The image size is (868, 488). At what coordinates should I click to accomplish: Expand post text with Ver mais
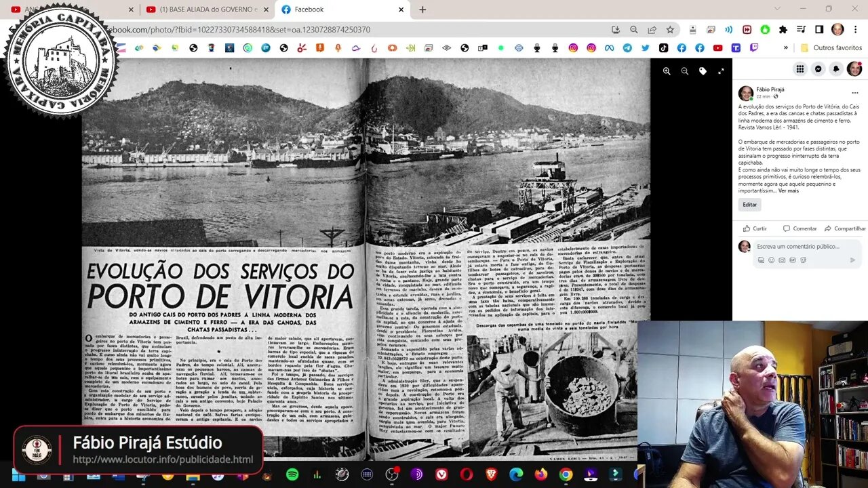point(789,190)
